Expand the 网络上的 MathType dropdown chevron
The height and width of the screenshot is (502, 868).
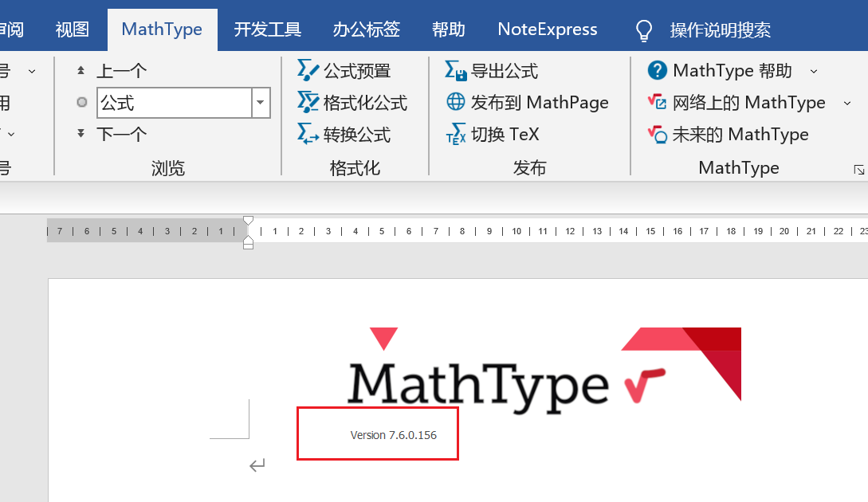(847, 103)
